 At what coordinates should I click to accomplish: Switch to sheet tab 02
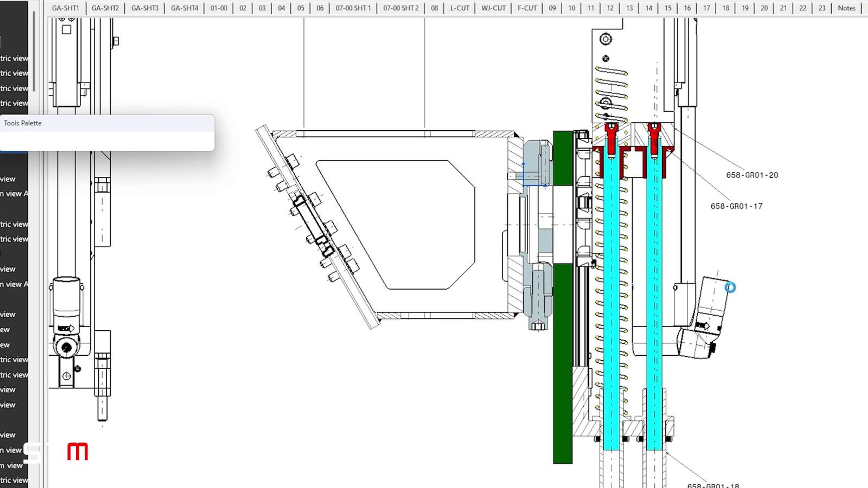click(243, 8)
